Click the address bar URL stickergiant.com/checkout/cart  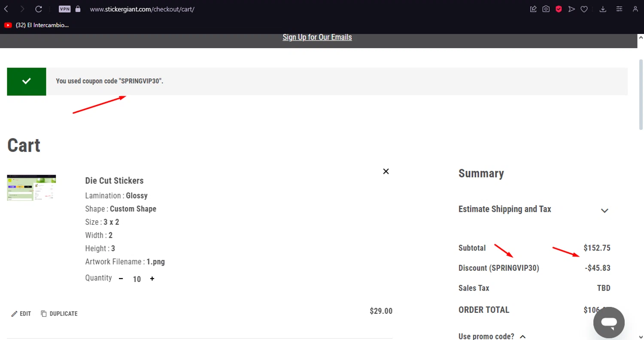[x=142, y=9]
